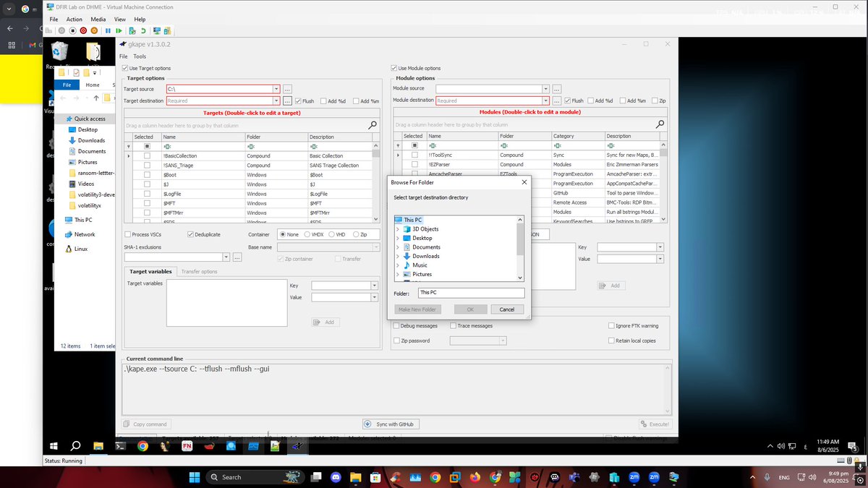This screenshot has width=868, height=488.
Task: Expand 3D Objects in Browse For Folder
Action: [397, 229]
